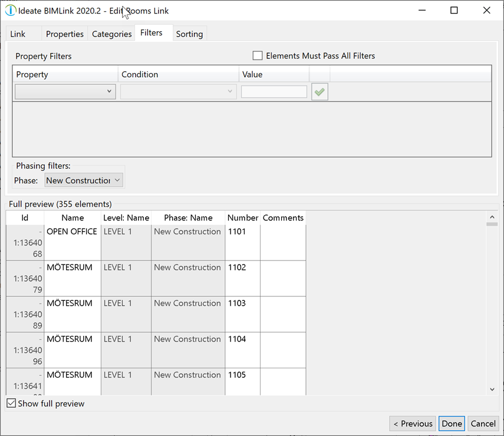The height and width of the screenshot is (436, 504).
Task: Click the Ideate BIMLink app logo icon
Action: (10, 11)
